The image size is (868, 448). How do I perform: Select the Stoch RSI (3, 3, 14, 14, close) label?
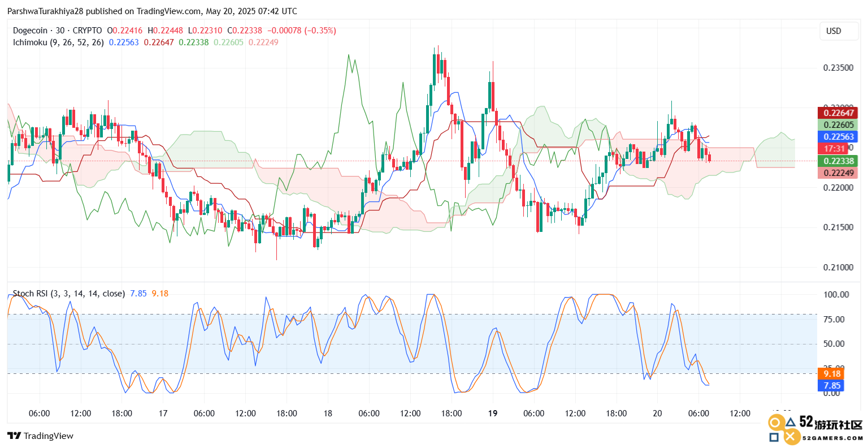pyautogui.click(x=68, y=293)
